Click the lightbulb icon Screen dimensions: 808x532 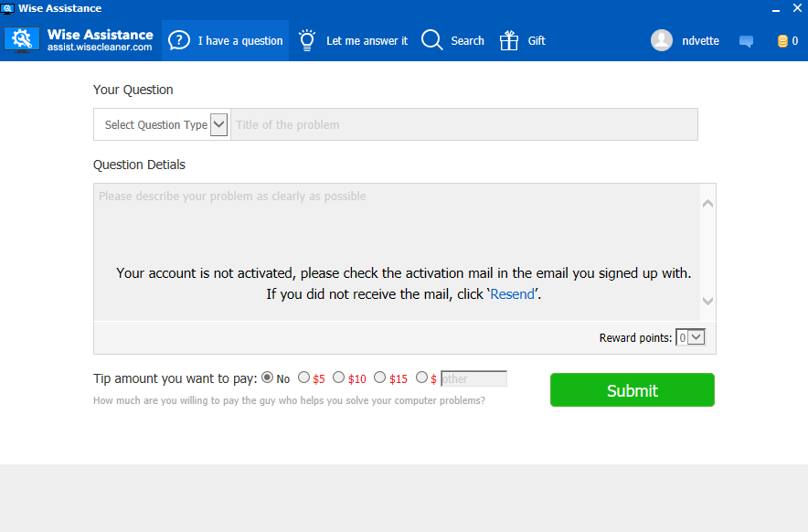pos(307,40)
